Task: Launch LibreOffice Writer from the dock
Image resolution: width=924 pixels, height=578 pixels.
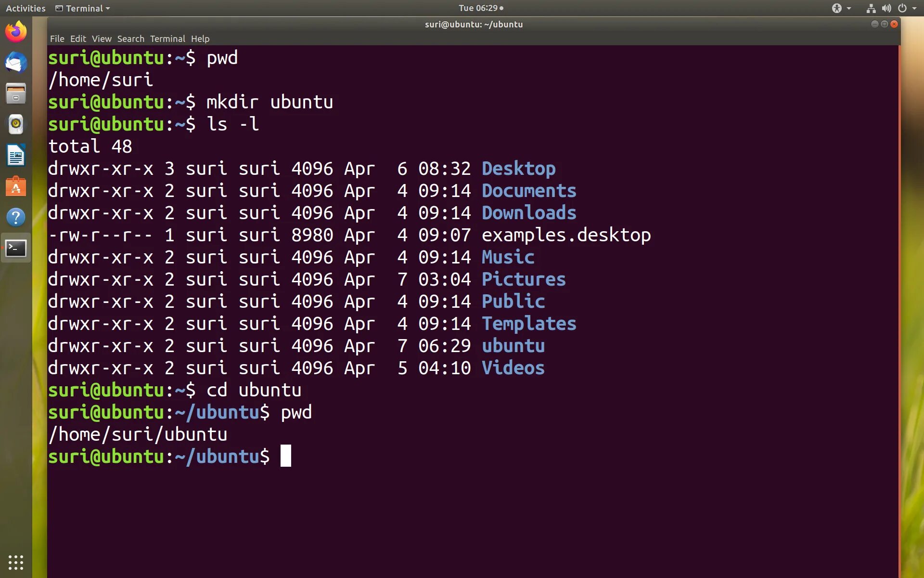Action: click(x=16, y=156)
